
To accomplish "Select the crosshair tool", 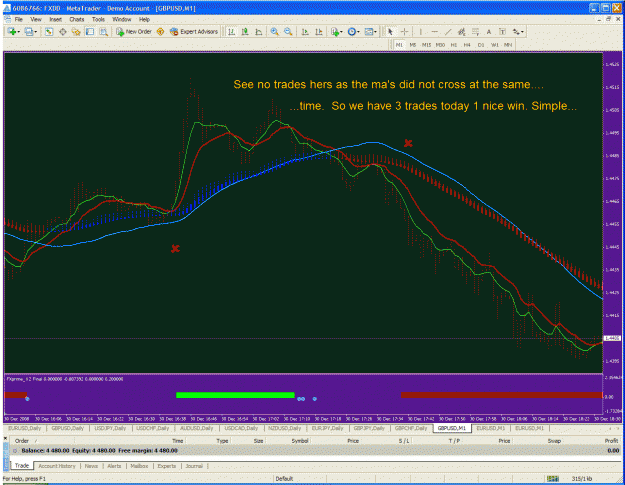I will (404, 32).
